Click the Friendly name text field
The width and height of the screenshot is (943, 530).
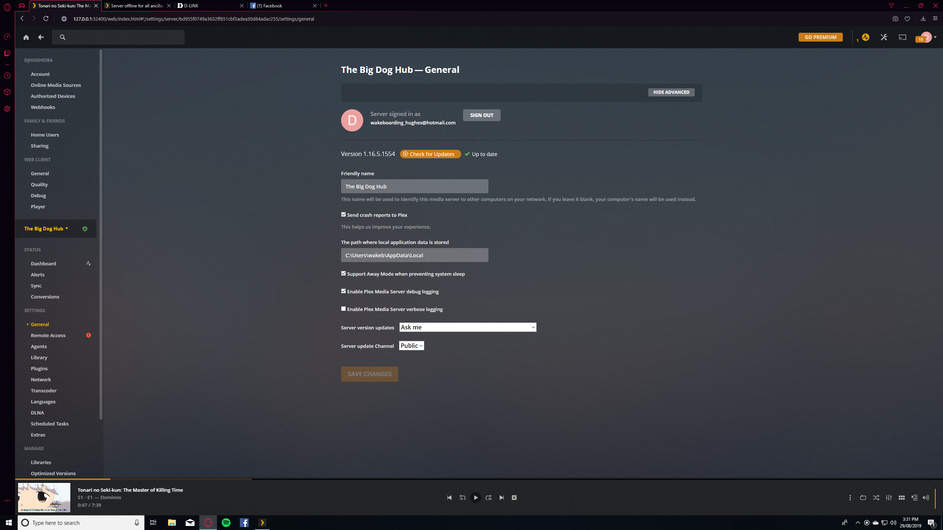coord(414,186)
